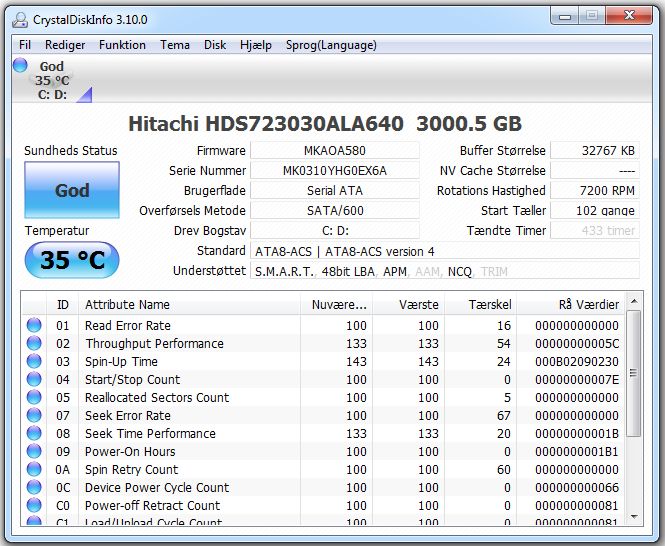Sort by the Attribute Name column header

127,305
